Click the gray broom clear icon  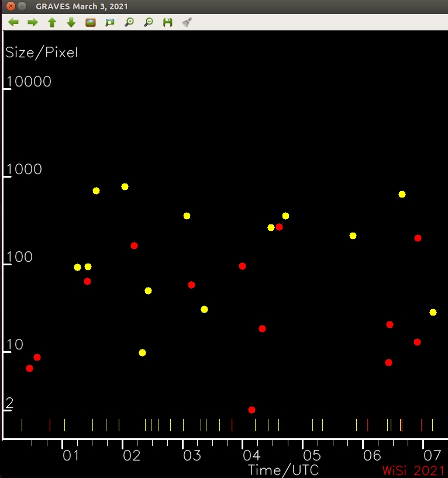[187, 22]
